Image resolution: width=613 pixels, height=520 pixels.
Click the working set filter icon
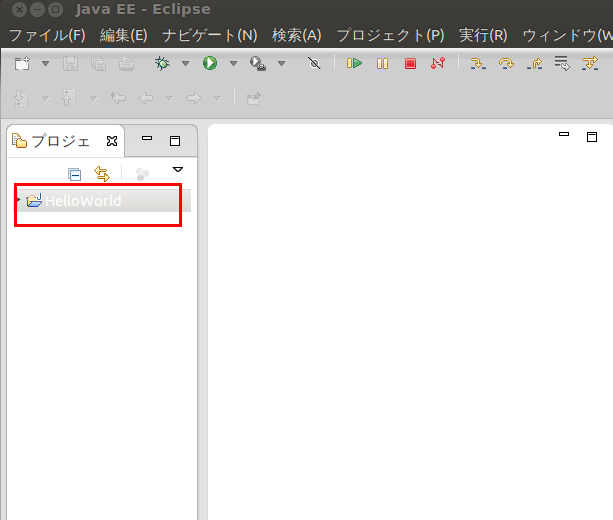click(x=142, y=174)
